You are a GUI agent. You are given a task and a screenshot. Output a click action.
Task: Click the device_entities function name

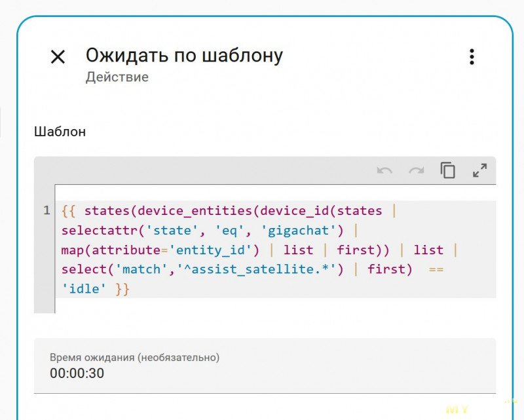(195, 211)
